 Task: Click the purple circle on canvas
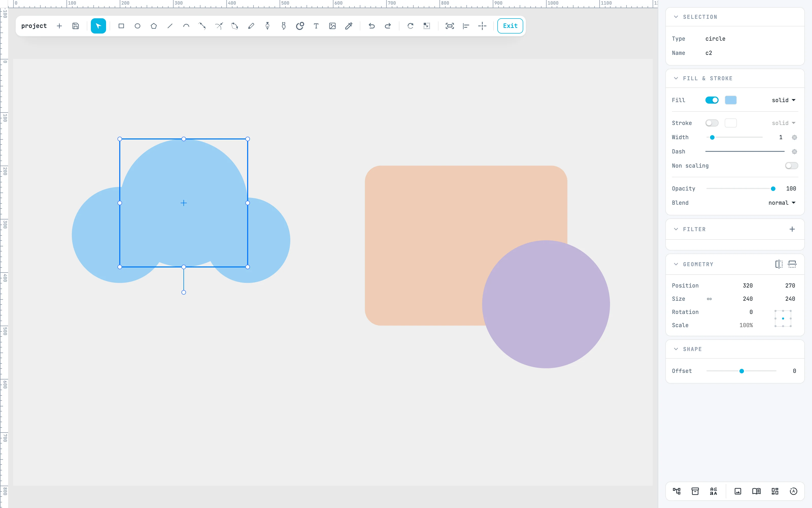click(546, 304)
